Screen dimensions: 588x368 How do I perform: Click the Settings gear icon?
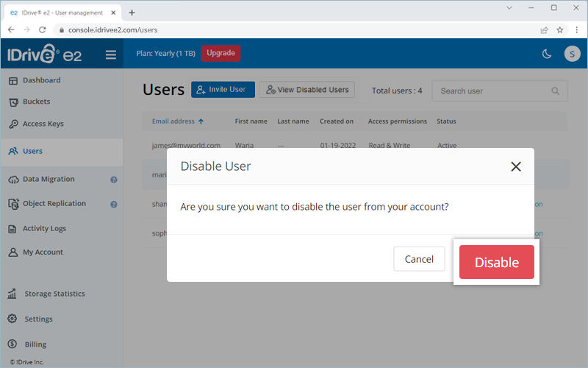pos(12,319)
